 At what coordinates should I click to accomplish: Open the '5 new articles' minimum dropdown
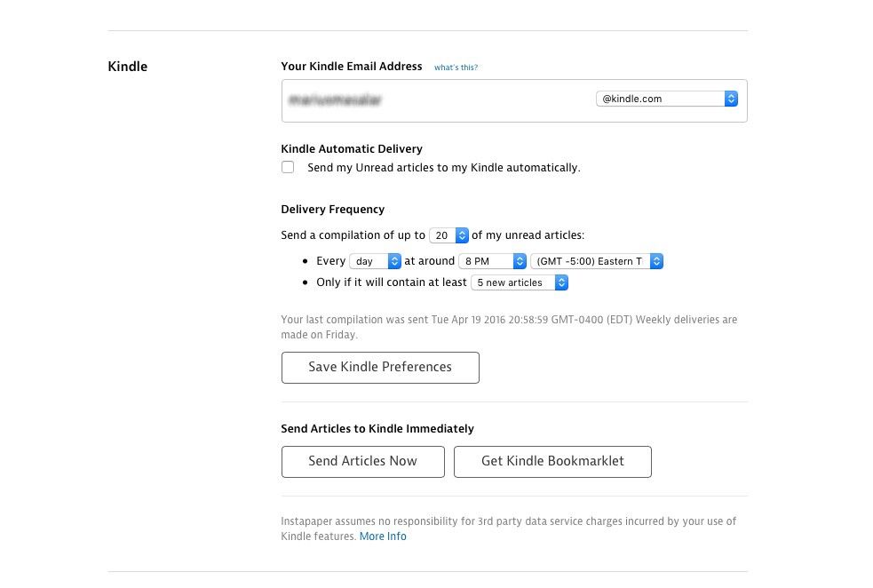tap(520, 282)
